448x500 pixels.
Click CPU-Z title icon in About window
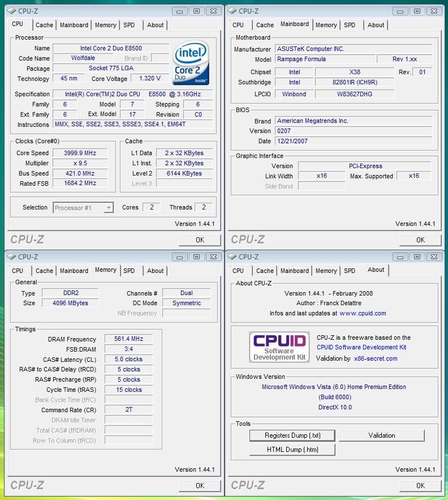[x=232, y=257]
